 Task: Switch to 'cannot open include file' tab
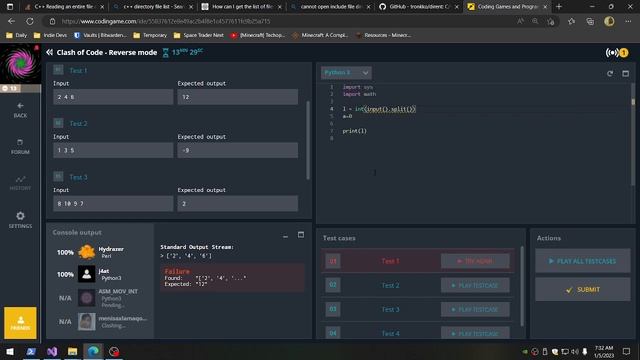[330, 7]
